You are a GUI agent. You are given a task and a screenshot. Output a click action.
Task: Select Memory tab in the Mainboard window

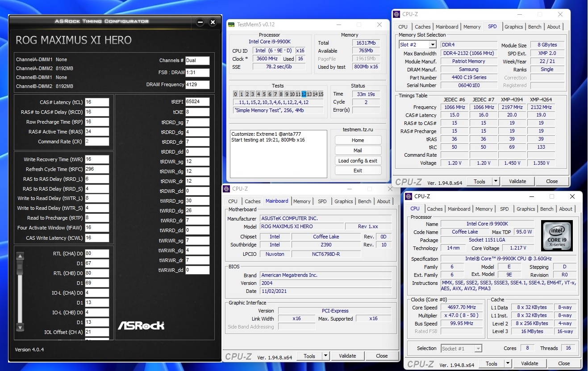(x=302, y=201)
